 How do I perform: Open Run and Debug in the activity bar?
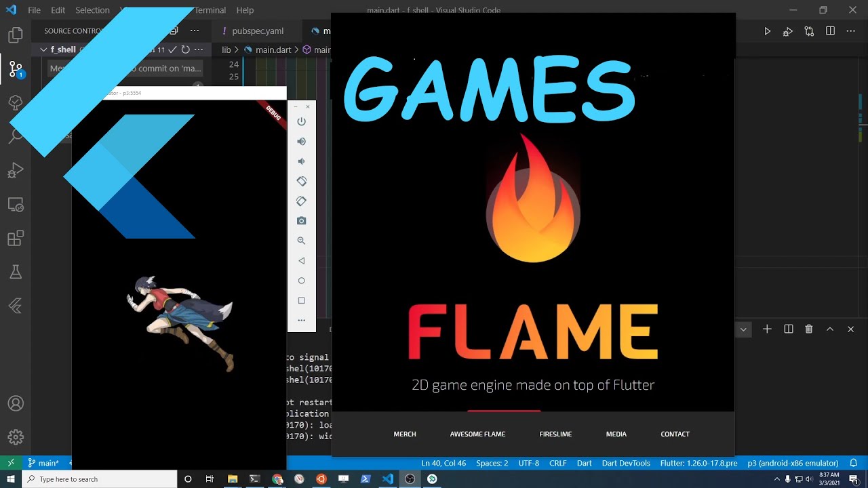point(16,170)
